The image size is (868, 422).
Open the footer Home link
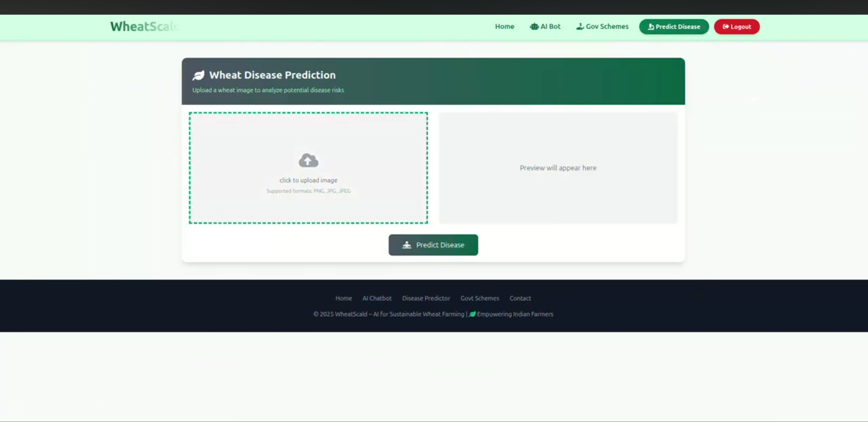pyautogui.click(x=343, y=298)
